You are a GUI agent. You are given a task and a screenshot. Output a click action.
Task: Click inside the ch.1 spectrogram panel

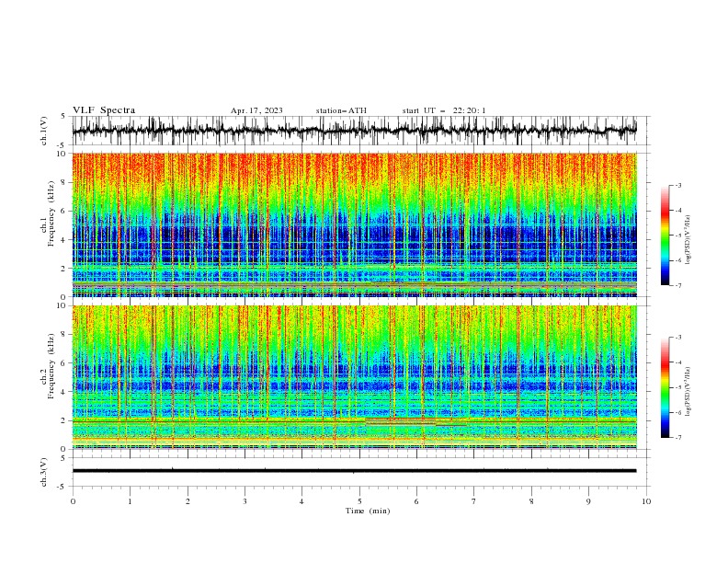(354, 224)
